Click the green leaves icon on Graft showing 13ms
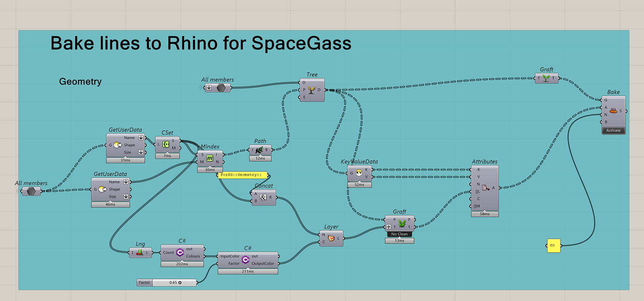644x301 pixels. pos(402,223)
